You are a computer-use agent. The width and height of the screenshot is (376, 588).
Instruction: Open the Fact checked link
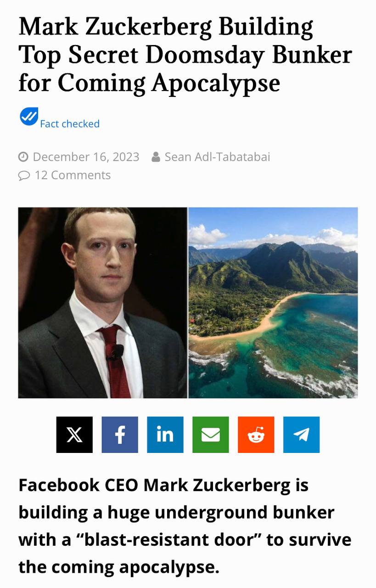coord(70,124)
